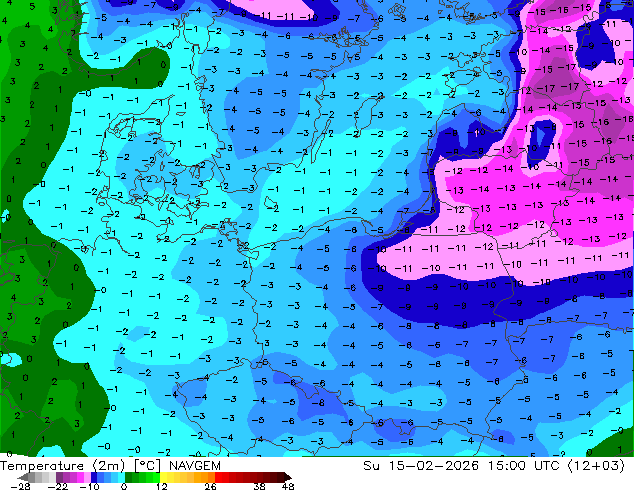The width and height of the screenshot is (634, 490).
Task: Click the grey arrow at the legend's left end
Action: (x=22, y=477)
